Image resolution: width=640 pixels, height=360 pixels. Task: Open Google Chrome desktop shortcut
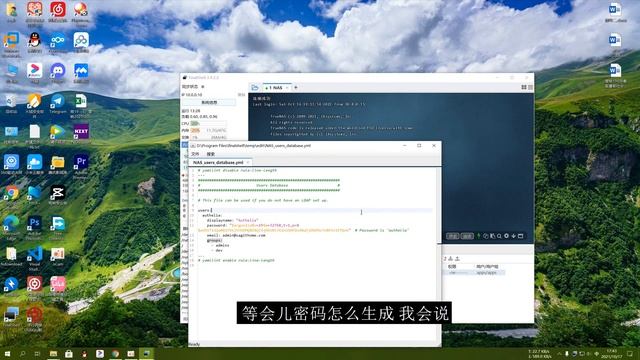[x=11, y=194]
